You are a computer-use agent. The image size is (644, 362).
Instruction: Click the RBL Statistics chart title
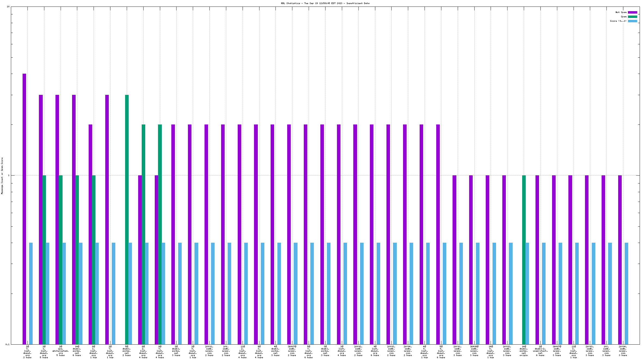pos(325,3)
